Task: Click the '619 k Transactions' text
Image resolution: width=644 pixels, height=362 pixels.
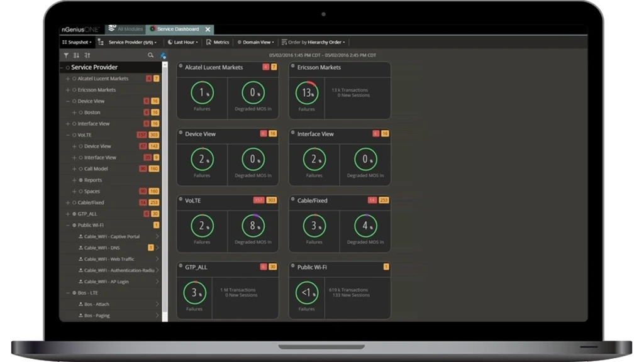Action: pos(348,290)
